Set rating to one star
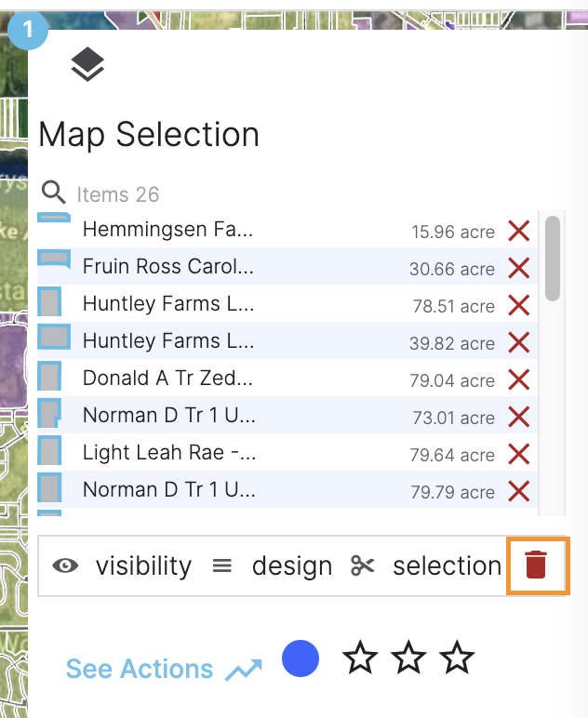Screen dimensions: 588x718 pyautogui.click(x=360, y=658)
